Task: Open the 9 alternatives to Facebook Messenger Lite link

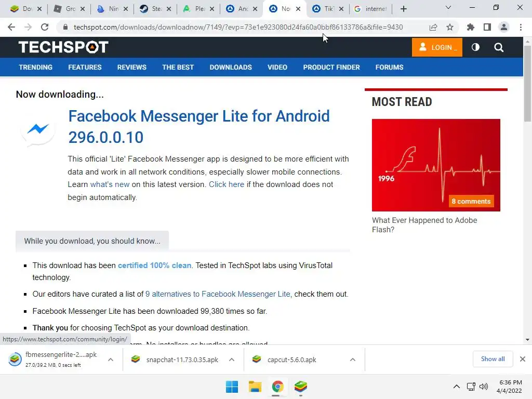Action: [x=218, y=294]
